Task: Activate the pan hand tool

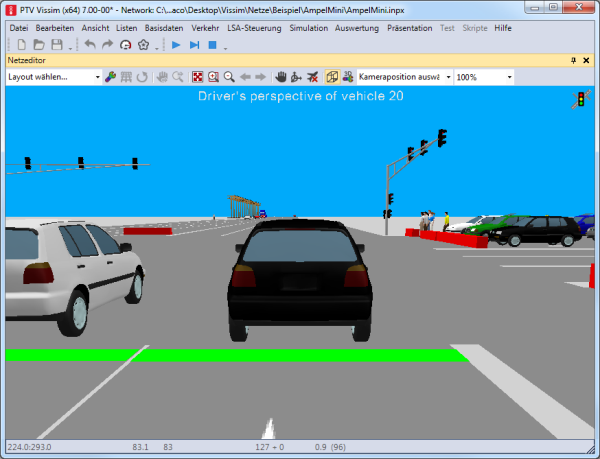Action: pos(281,77)
